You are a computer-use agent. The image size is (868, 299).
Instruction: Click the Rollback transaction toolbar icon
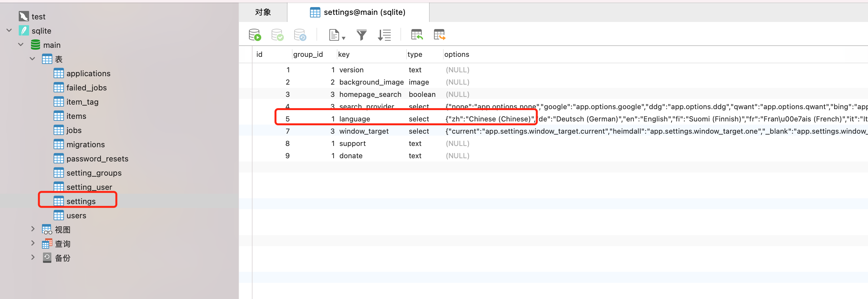tap(300, 35)
